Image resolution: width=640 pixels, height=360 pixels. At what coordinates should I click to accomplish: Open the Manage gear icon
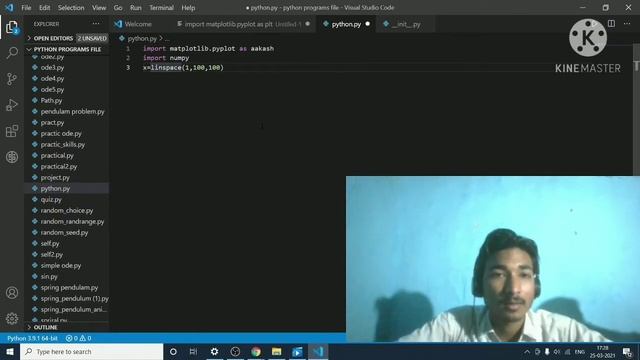click(12, 318)
